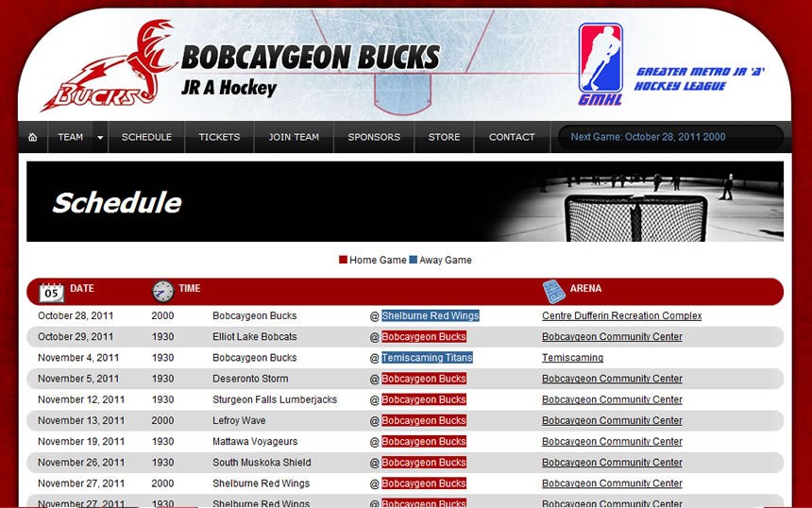This screenshot has width=812, height=508.
Task: Open the CONTACT page
Action: [512, 137]
